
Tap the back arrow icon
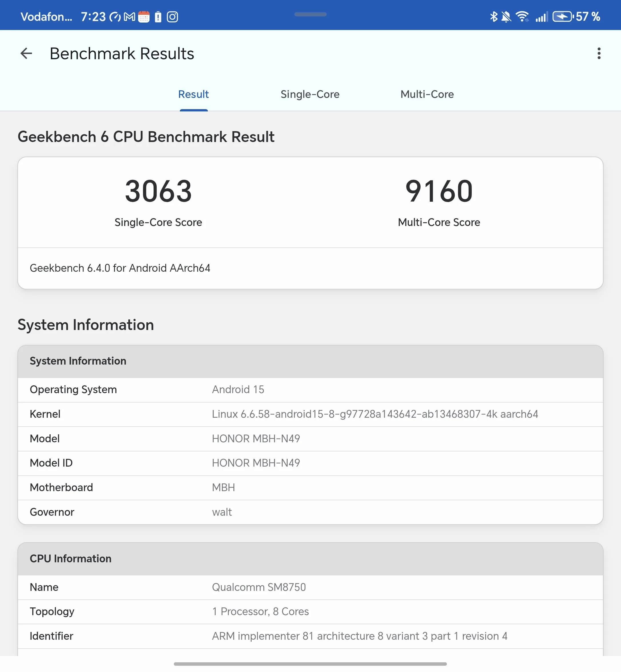26,53
